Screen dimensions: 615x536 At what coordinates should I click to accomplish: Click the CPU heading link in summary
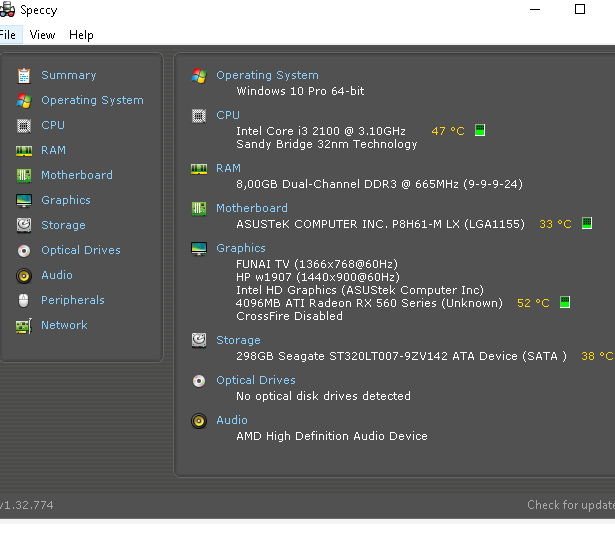pyautogui.click(x=228, y=115)
